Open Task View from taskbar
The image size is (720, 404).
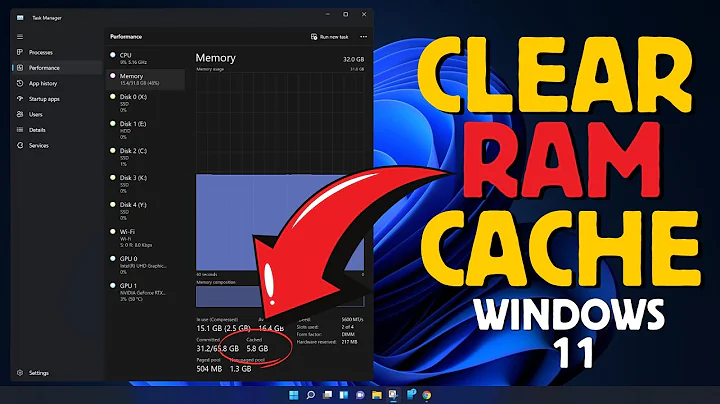(327, 395)
